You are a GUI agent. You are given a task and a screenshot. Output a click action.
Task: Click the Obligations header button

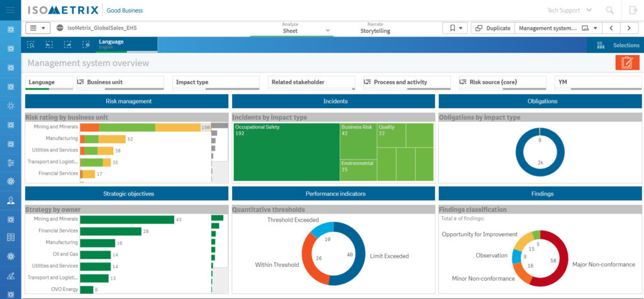click(x=540, y=101)
